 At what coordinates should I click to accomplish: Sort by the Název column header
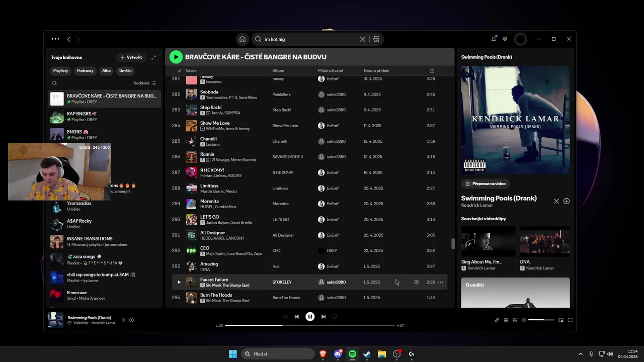click(191, 71)
